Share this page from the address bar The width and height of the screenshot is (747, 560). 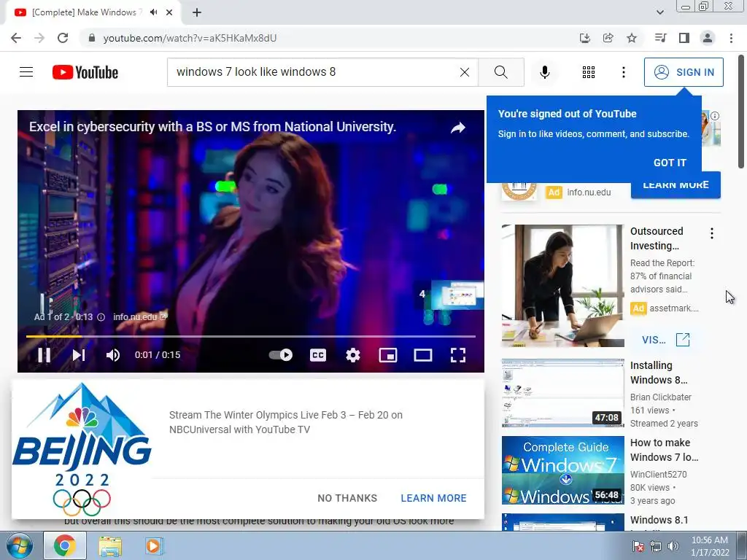pos(608,38)
